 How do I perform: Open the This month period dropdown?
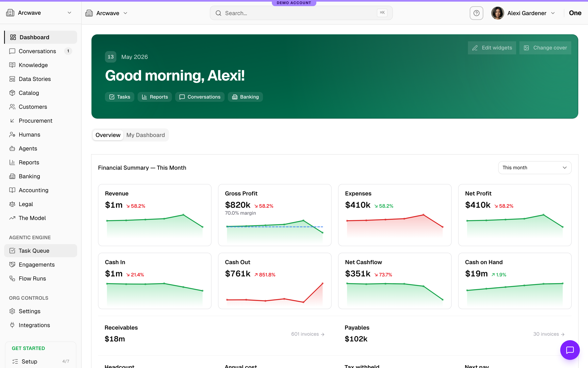(x=535, y=167)
